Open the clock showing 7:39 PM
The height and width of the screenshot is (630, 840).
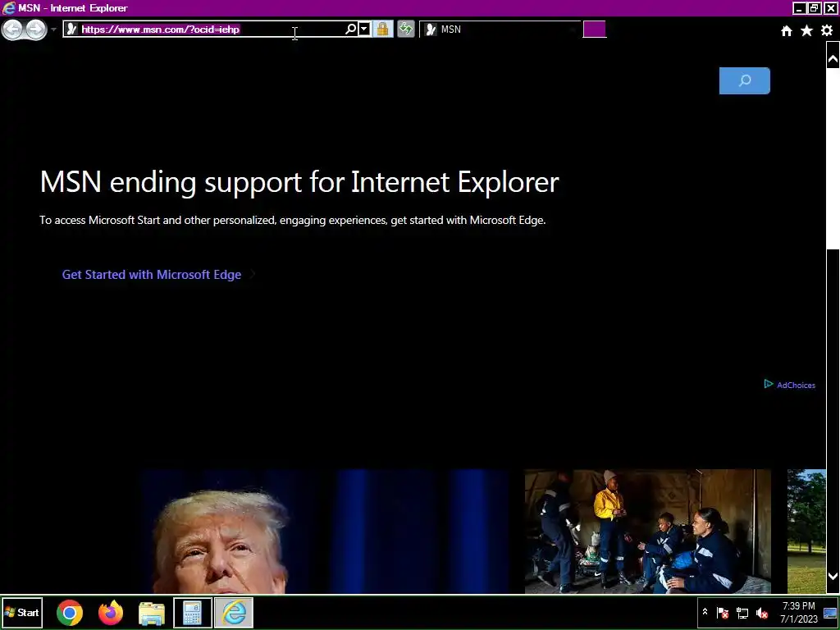point(799,612)
